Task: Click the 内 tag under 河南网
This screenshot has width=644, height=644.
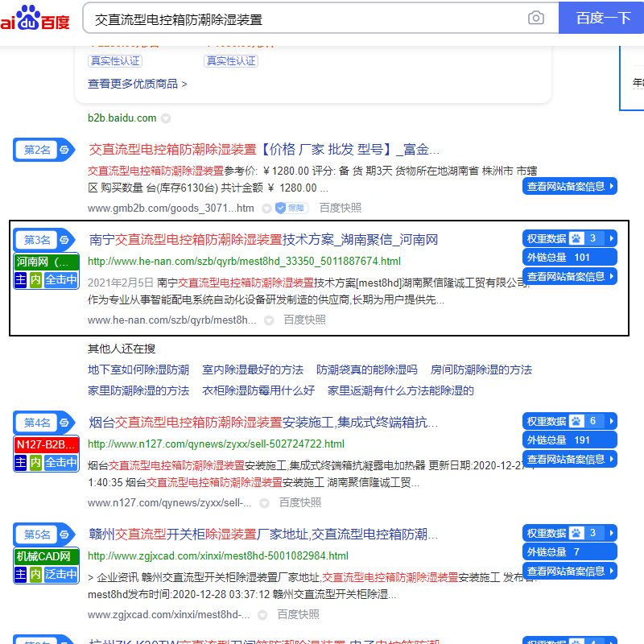Action: point(35,280)
